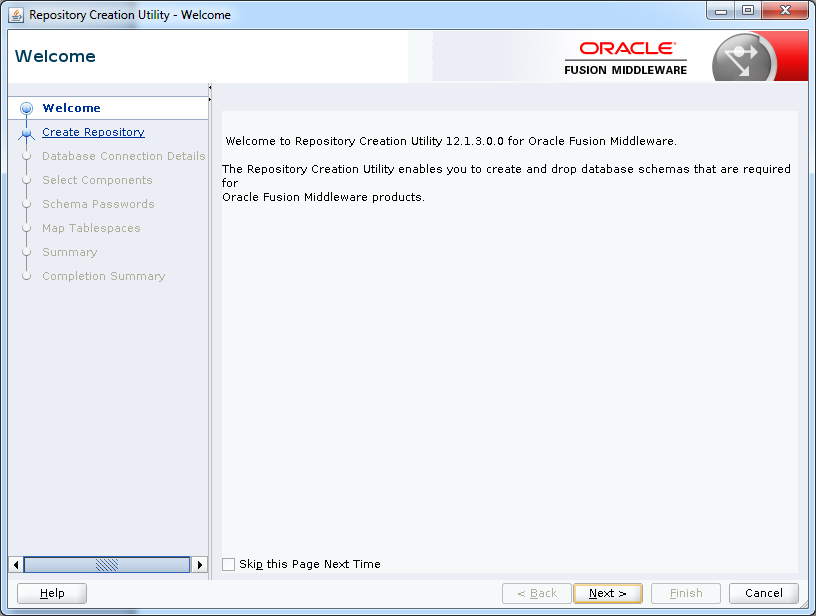Image resolution: width=816 pixels, height=616 pixels.
Task: Select the Map Tablespaces step
Action: pos(91,228)
